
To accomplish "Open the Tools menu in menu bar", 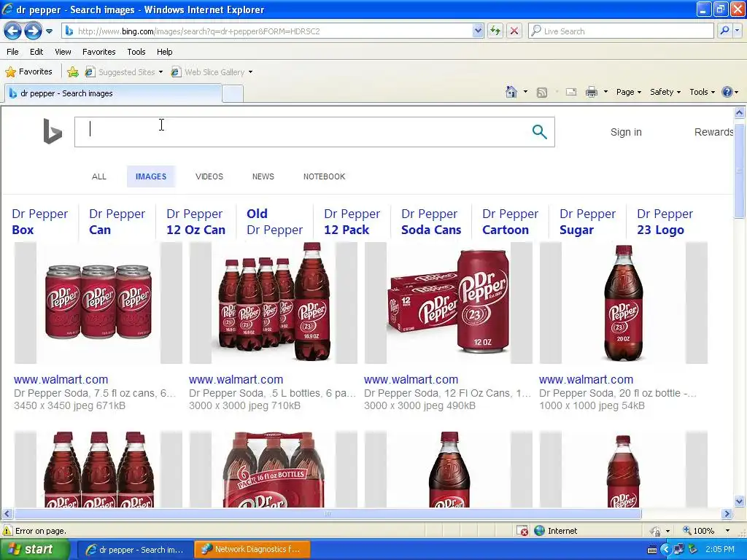I will pyautogui.click(x=136, y=52).
